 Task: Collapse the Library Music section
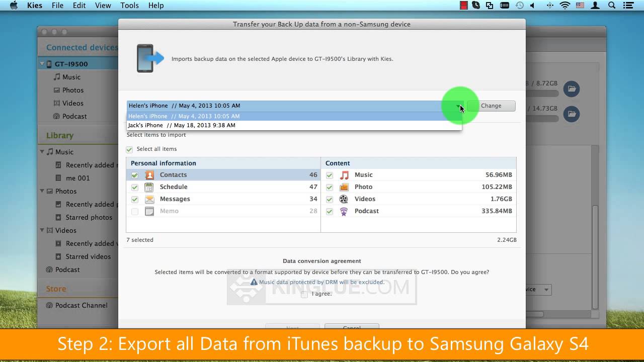click(42, 152)
